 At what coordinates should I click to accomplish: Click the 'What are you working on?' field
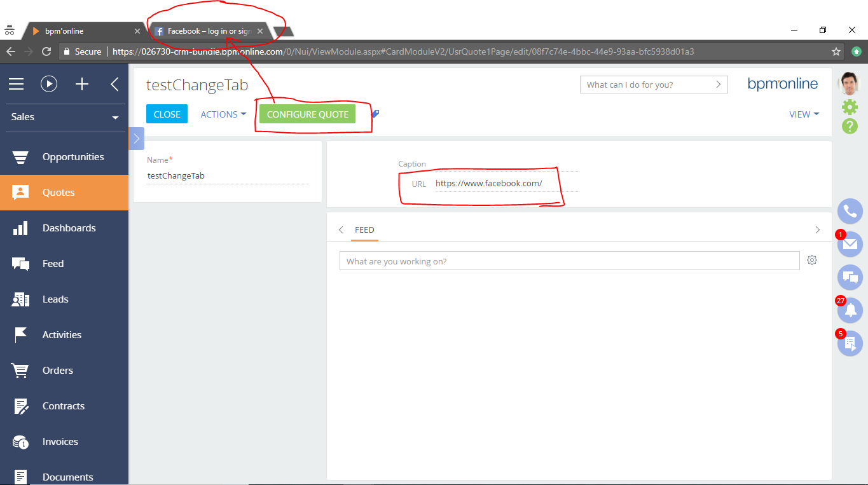click(x=569, y=261)
